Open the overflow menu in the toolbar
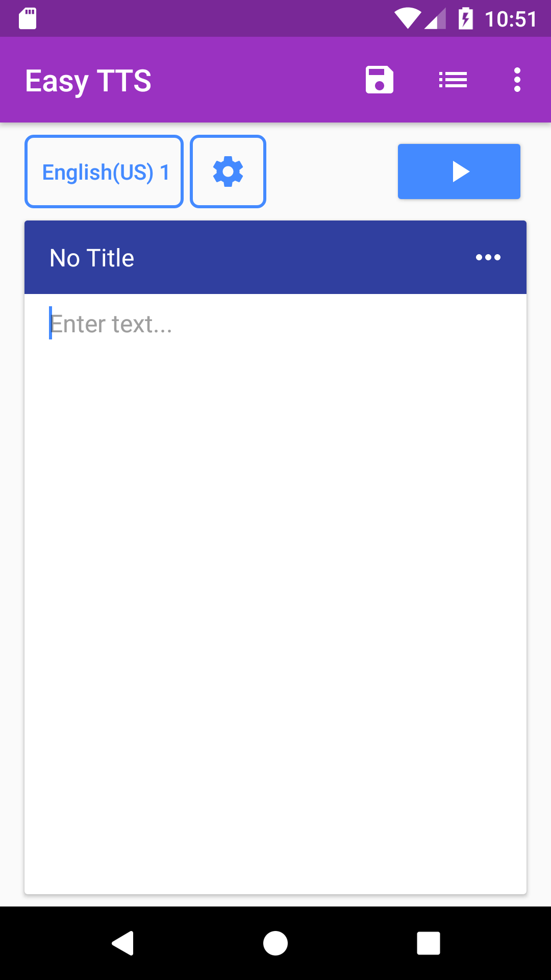The height and width of the screenshot is (980, 551). [517, 79]
